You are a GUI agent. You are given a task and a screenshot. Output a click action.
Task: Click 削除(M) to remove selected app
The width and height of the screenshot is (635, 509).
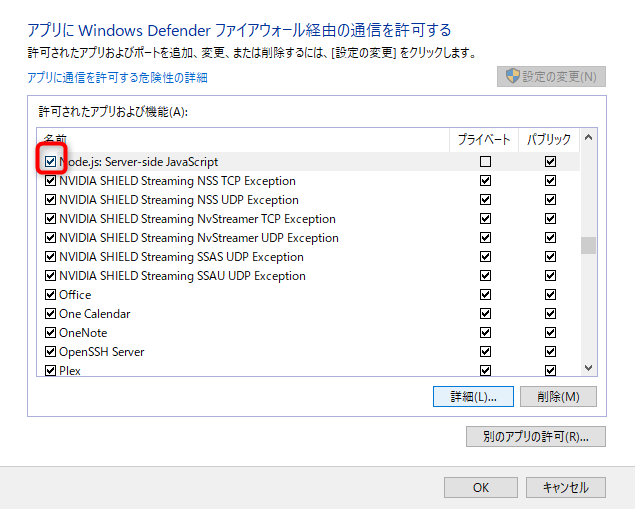558,396
